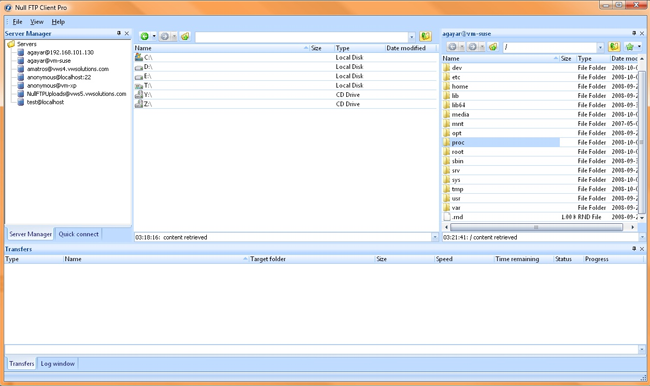Viewport: 650px width, 386px height.
Task: Open the favorites star dropdown arrow
Action: 639,47
